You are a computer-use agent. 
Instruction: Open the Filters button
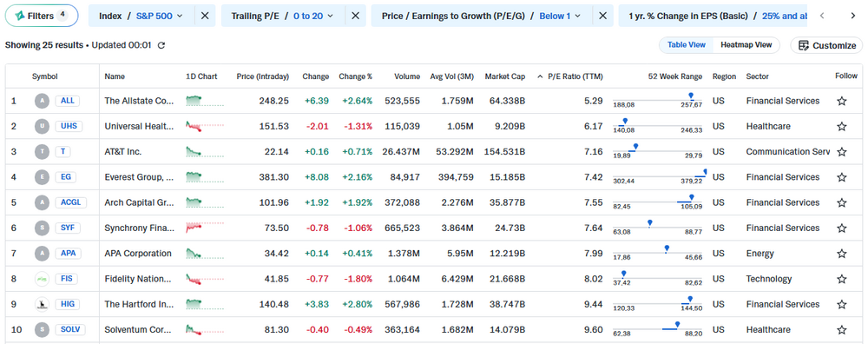(42, 16)
